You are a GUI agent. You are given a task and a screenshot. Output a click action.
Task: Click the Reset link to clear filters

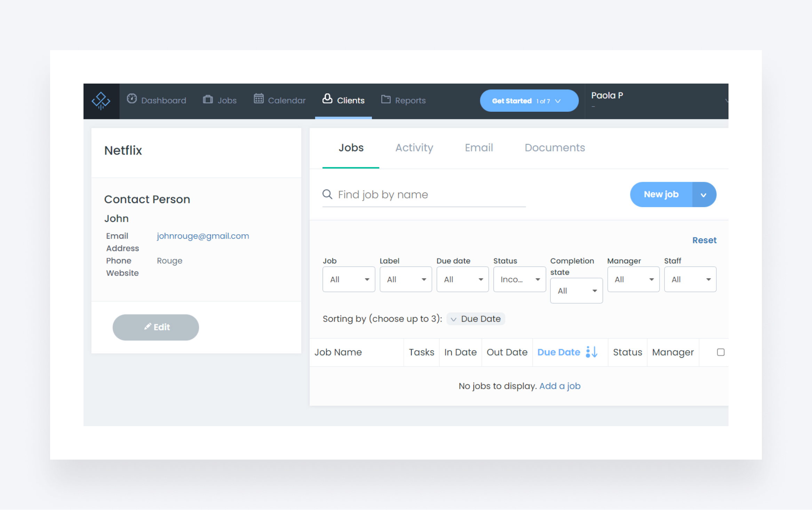[x=704, y=240]
